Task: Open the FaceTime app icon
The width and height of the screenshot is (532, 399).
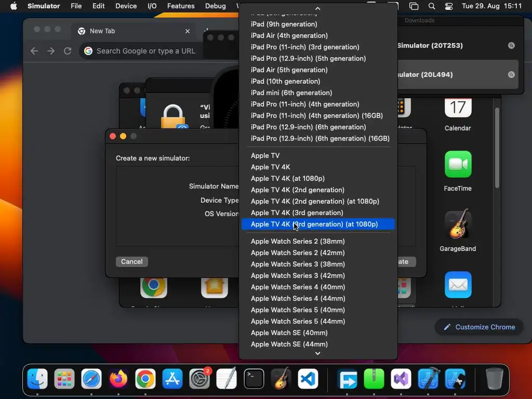Action: [x=458, y=164]
